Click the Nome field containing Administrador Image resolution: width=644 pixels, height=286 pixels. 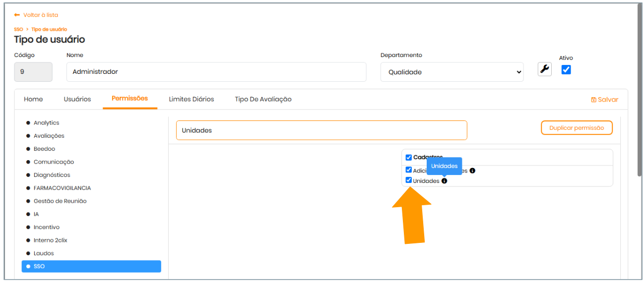216,72
